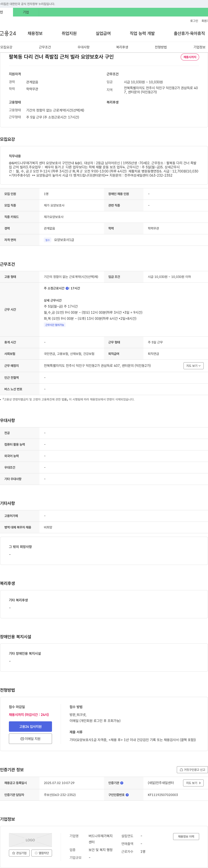
Task: Select the job title 팔복동 다리 건너 heading
Action: 61,57
